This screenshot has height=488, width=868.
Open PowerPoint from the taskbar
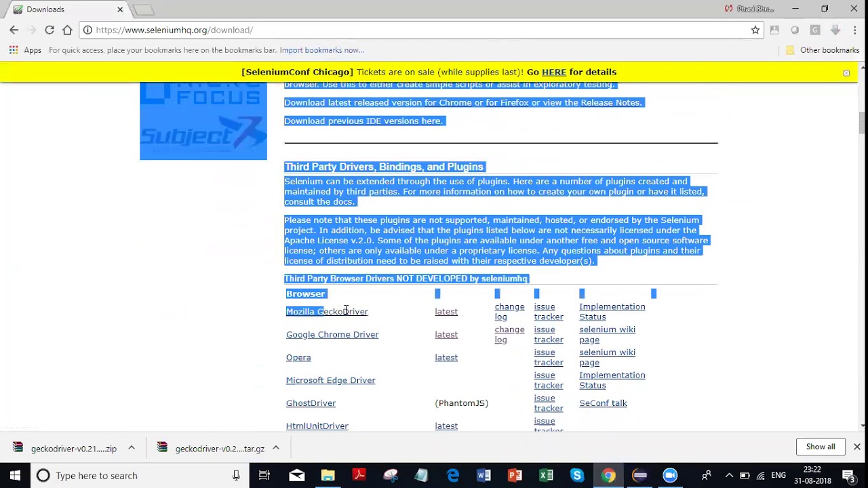515,475
